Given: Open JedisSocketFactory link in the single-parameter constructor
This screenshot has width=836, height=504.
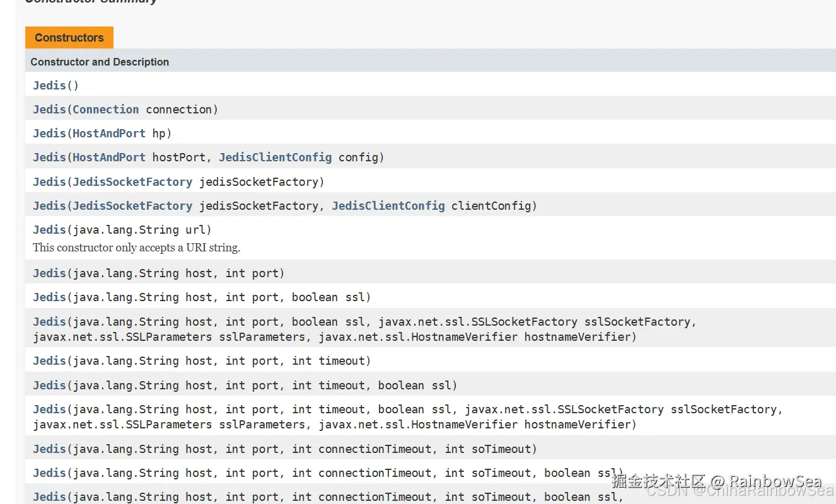Looking at the screenshot, I should [132, 181].
